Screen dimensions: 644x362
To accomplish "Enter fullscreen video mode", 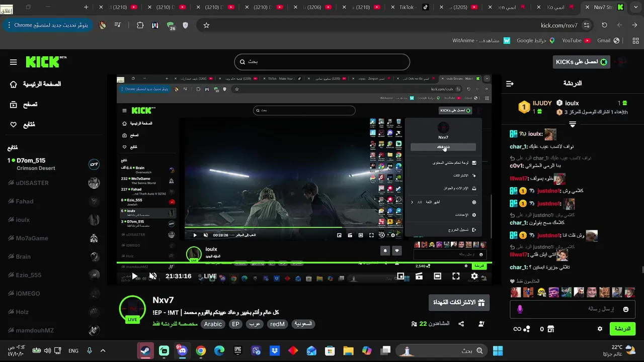I will pyautogui.click(x=456, y=276).
